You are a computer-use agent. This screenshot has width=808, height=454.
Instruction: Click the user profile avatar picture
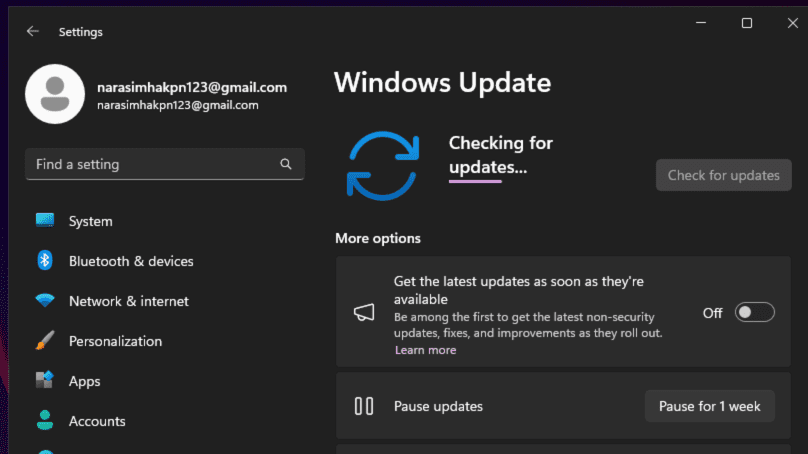click(54, 94)
